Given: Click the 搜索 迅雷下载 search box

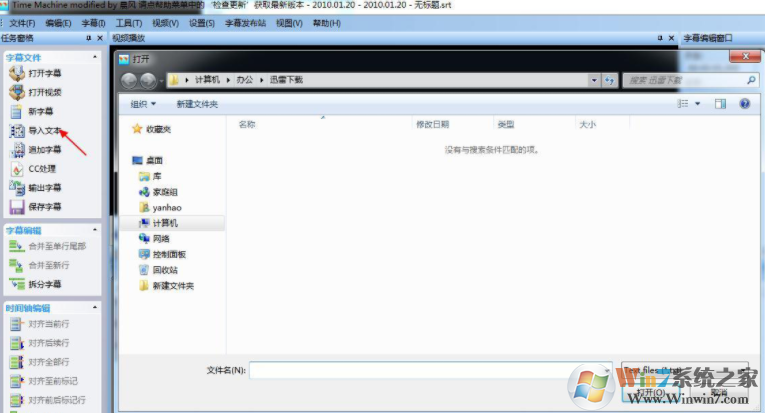Looking at the screenshot, I should pyautogui.click(x=691, y=80).
